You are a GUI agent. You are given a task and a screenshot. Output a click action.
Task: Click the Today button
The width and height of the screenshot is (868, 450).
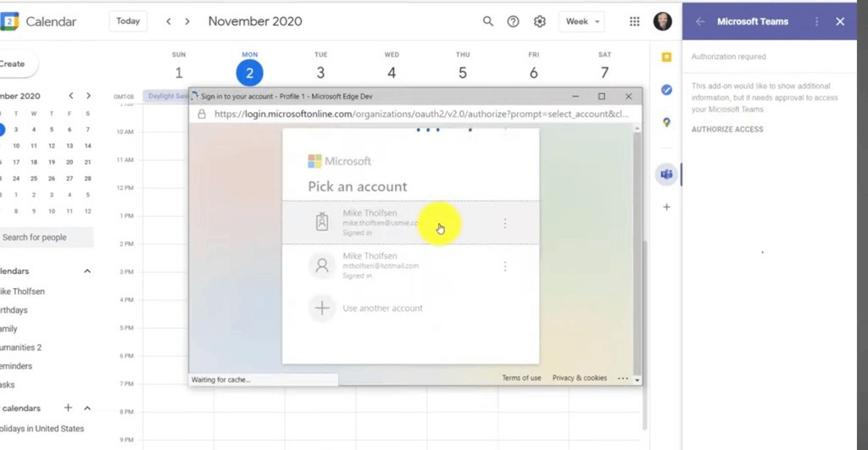coord(128,21)
